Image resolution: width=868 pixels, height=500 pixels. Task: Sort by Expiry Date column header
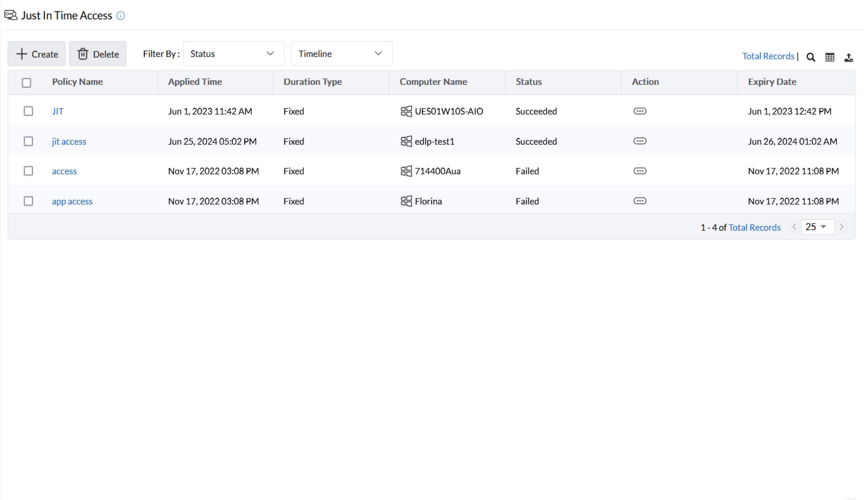pyautogui.click(x=772, y=82)
